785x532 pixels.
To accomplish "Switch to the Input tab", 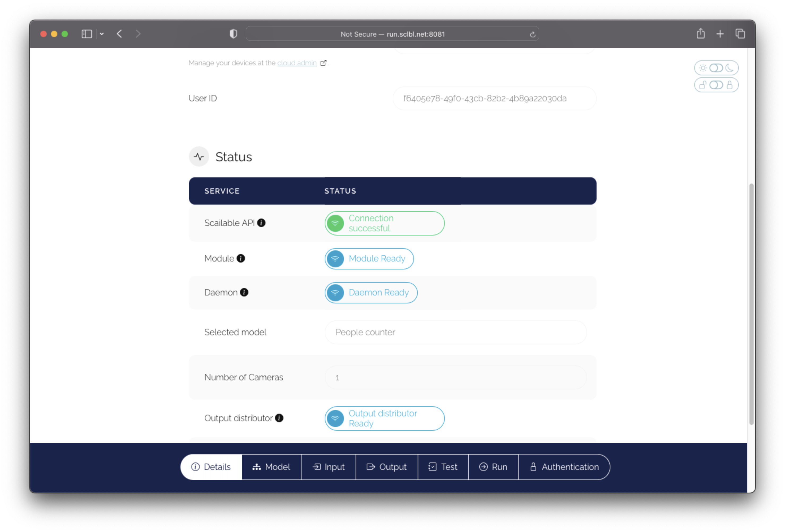I will [329, 467].
